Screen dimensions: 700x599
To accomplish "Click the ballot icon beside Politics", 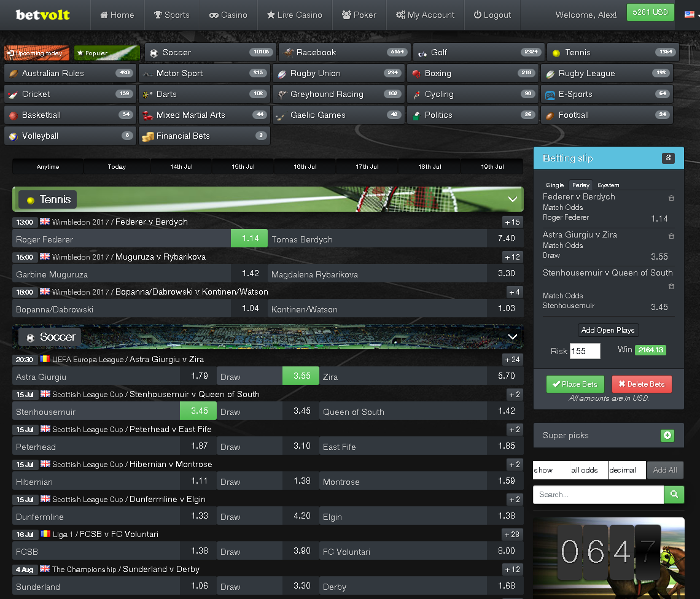I will point(416,115).
